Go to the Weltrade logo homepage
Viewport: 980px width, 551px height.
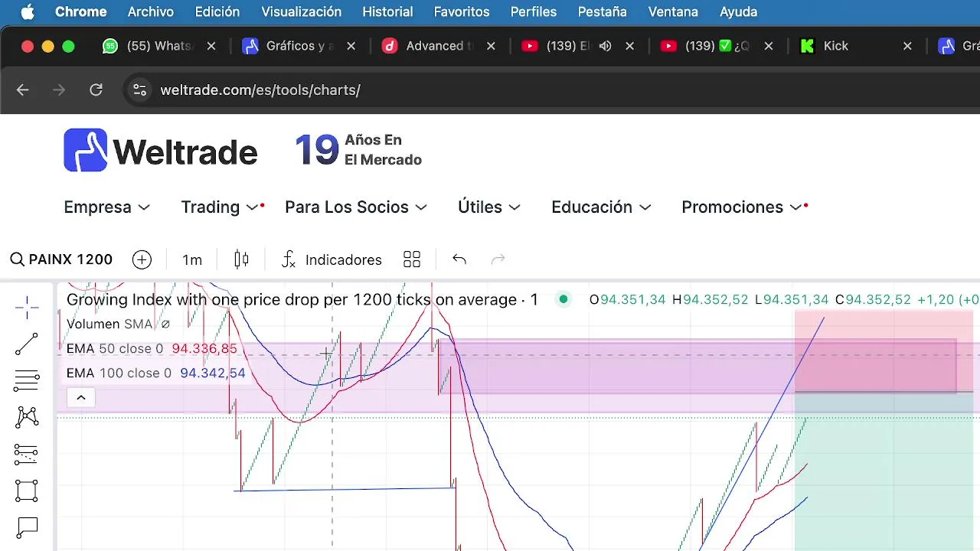[160, 151]
